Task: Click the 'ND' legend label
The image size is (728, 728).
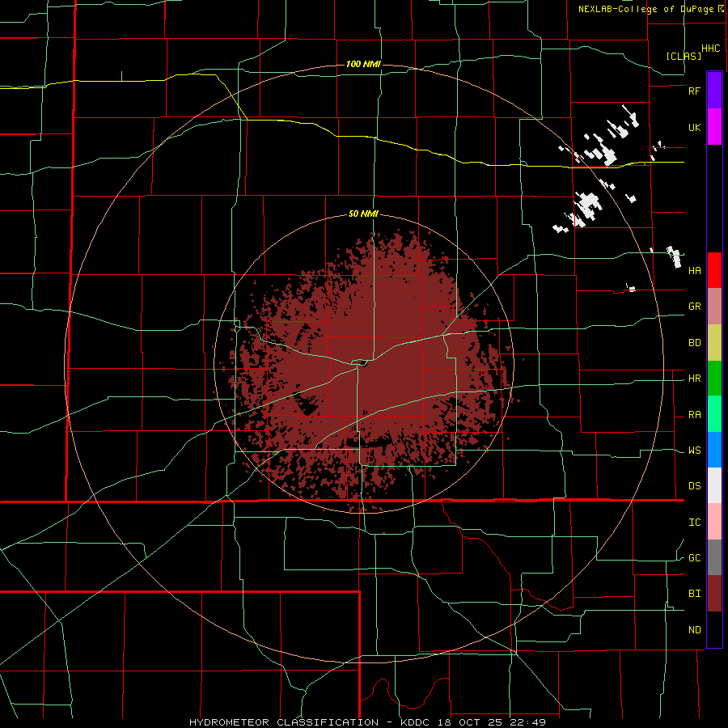Action: pos(694,630)
